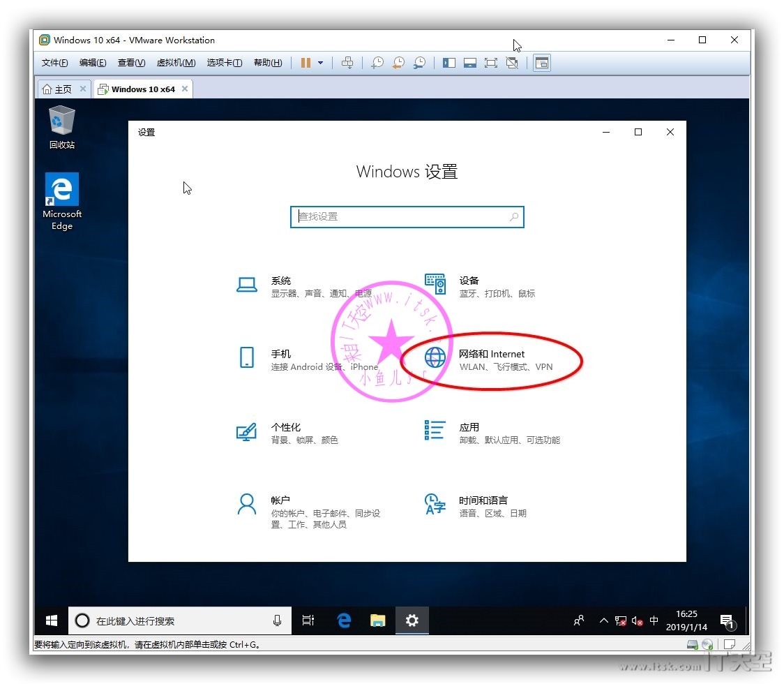
Task: Toggle the VMware library sidebar view
Action: click(x=449, y=63)
